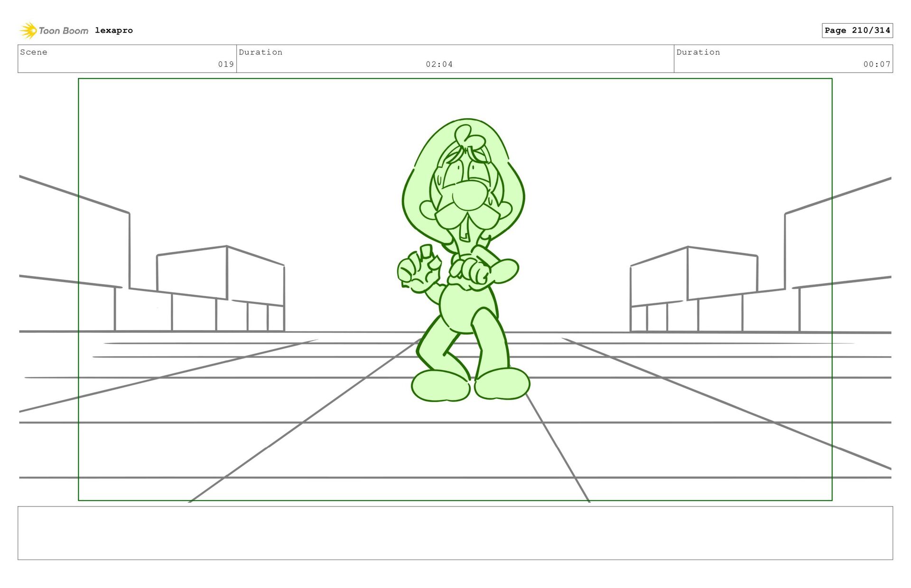Click the rightmost 'Duration' header label

pyautogui.click(x=698, y=52)
